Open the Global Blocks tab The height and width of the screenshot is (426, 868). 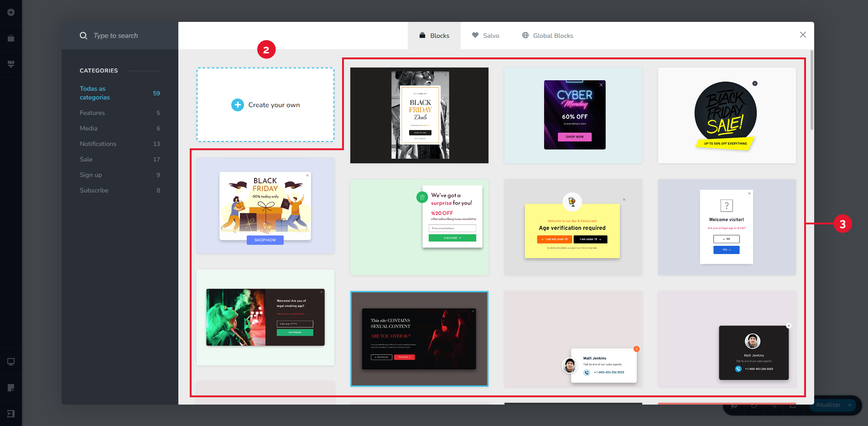pos(547,36)
